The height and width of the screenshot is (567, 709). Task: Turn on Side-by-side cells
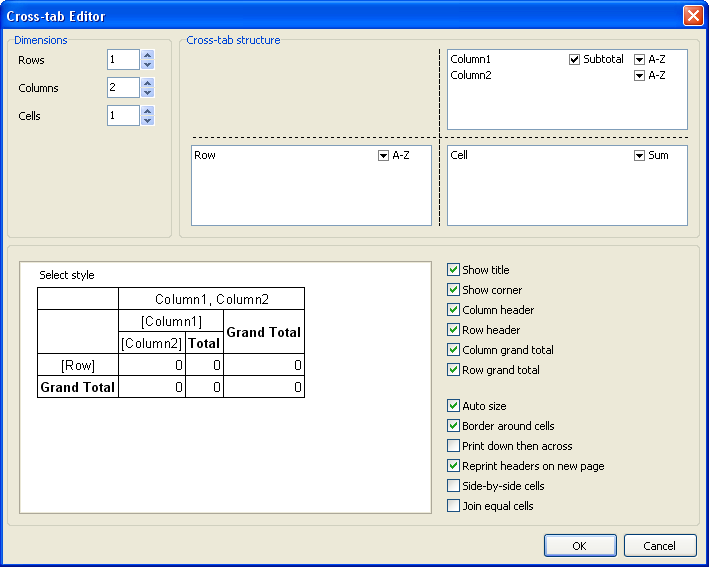(454, 486)
